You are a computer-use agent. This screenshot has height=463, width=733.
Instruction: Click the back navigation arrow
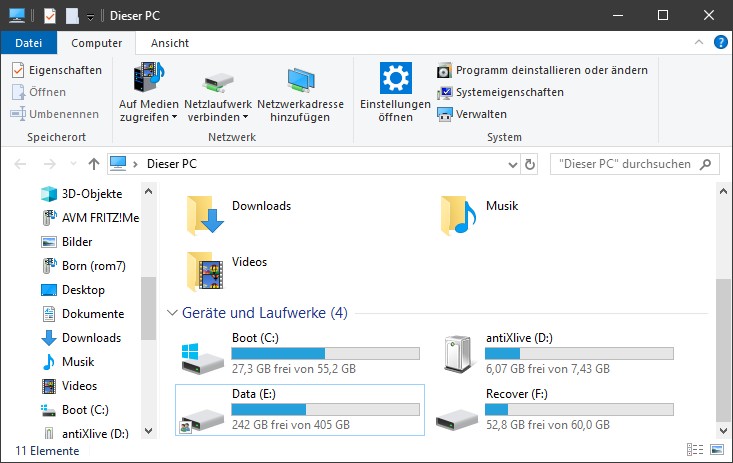coord(20,164)
